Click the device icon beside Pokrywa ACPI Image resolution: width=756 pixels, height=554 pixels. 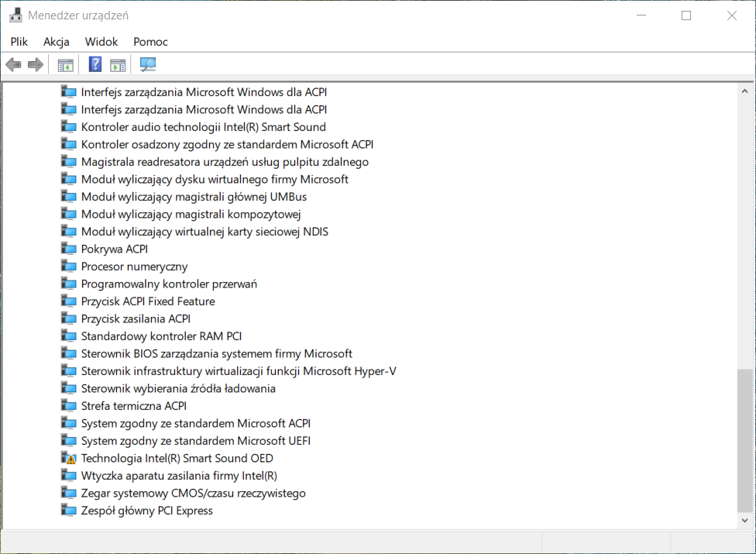point(68,249)
